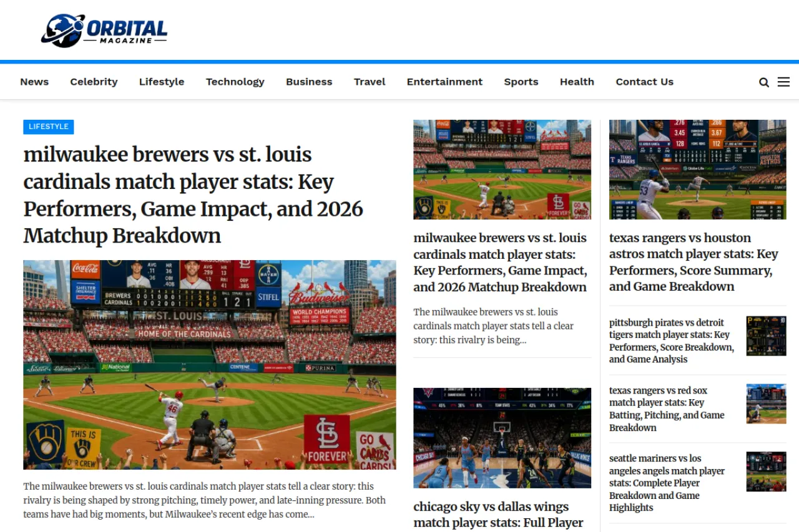Viewport: 799px width, 532px height.
Task: Select Lifestyle in the navigation bar
Action: click(x=162, y=82)
